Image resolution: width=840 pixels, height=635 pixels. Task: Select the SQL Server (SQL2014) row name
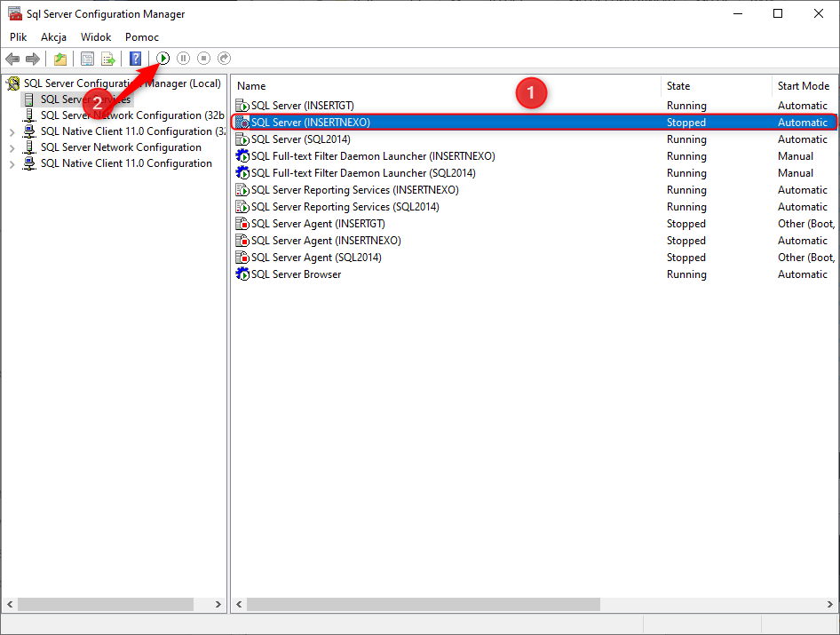(x=301, y=139)
